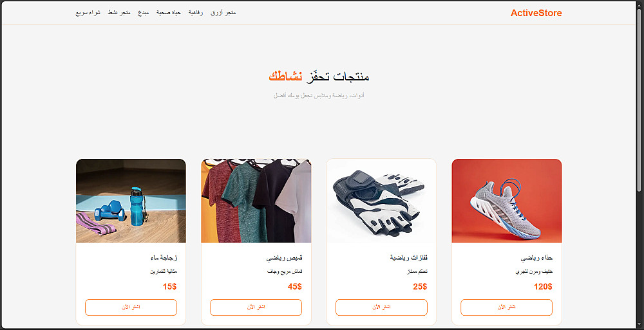Go to the رفاهية menu item
Viewport: 644px width, 330px height.
point(196,13)
